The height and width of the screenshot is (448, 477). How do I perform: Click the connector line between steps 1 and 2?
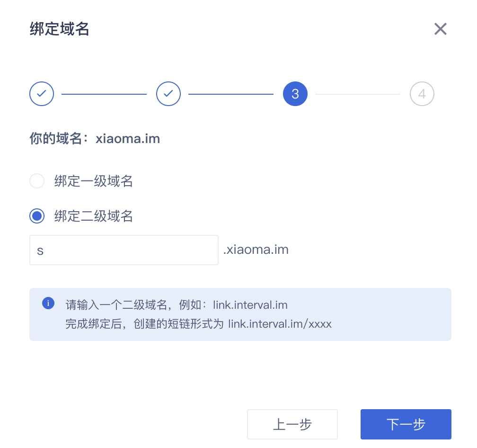[x=104, y=94]
